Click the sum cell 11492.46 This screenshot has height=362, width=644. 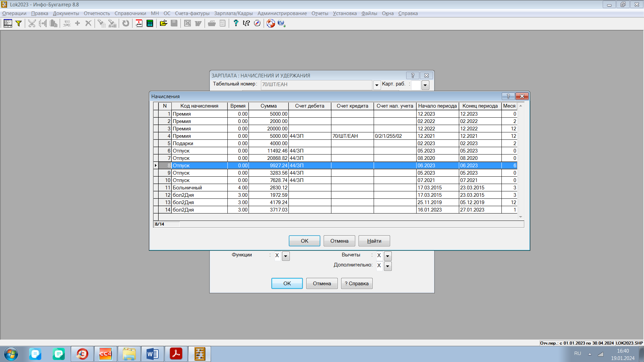269,151
